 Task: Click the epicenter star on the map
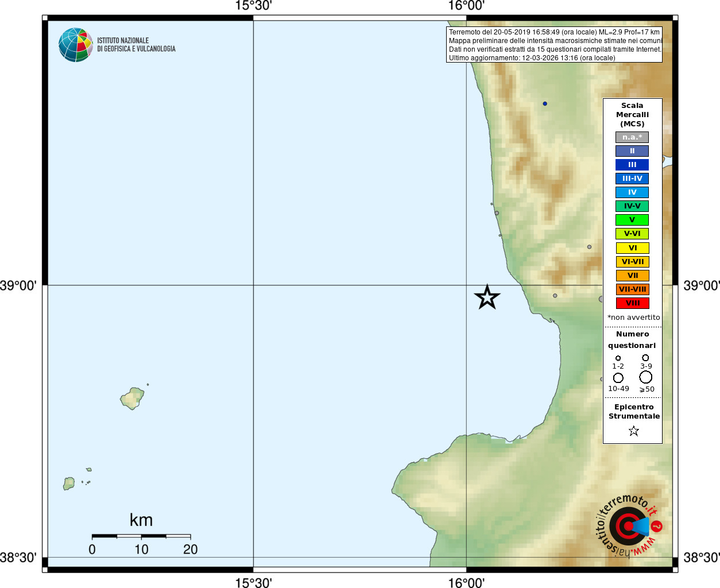(x=487, y=297)
